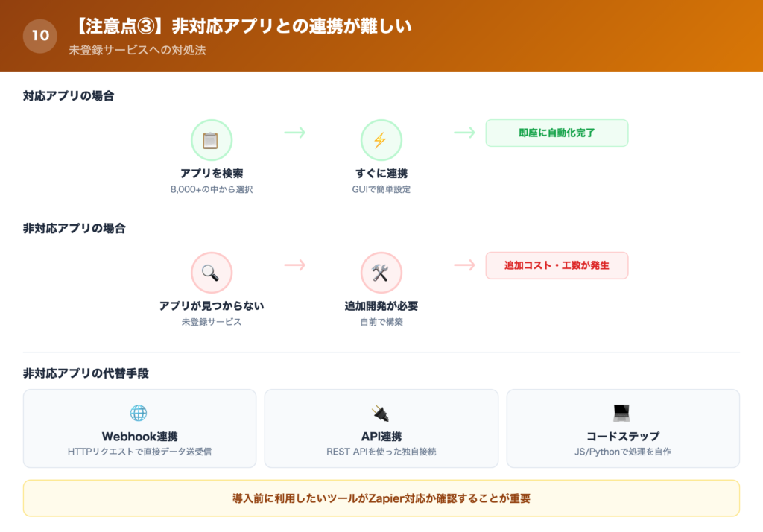
Task: Click the plug icon in the API連携 card
Action: [381, 412]
